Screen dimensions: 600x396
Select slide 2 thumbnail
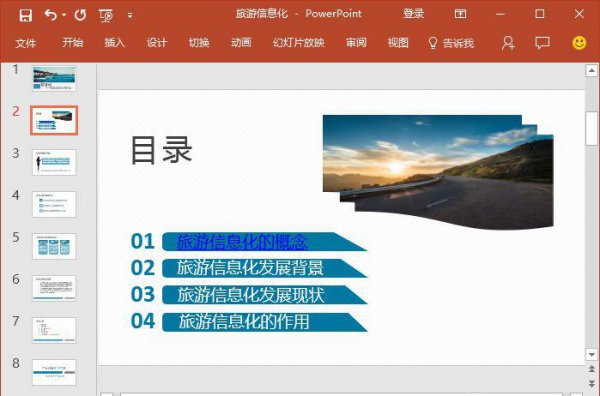pos(54,120)
